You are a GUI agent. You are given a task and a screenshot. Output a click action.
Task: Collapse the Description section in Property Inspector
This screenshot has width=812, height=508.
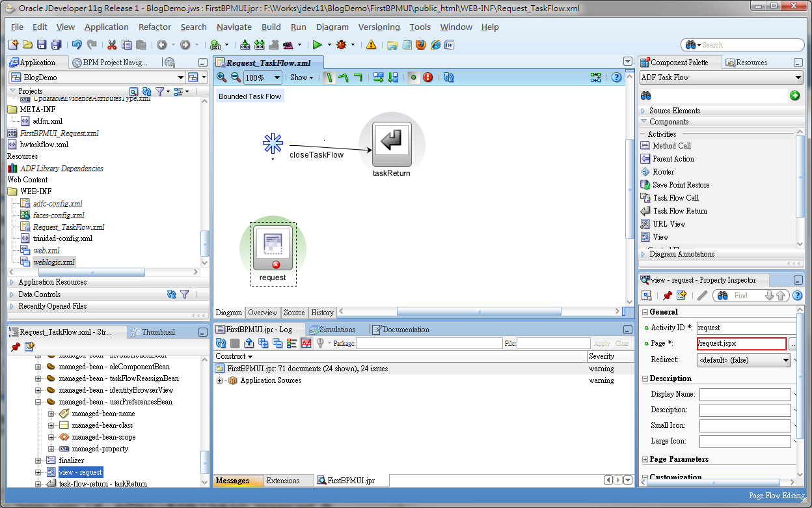(x=644, y=378)
